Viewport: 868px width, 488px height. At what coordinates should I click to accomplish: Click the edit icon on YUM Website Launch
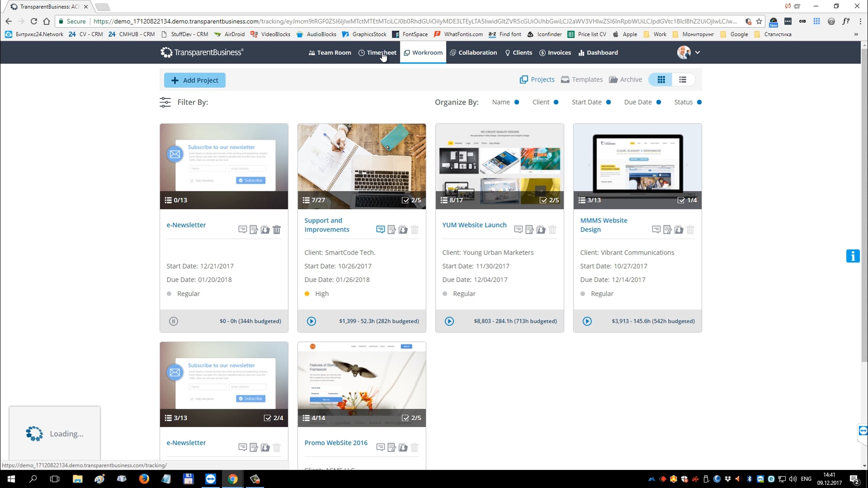(529, 230)
